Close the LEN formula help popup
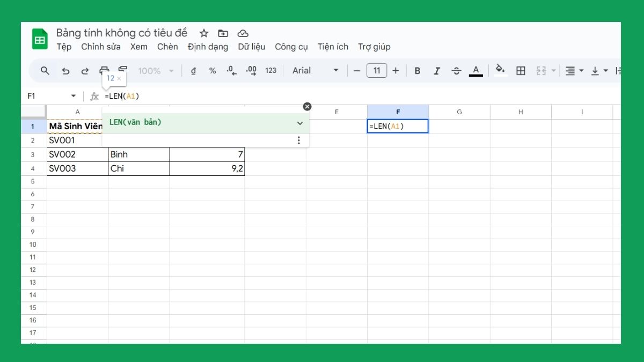Image resolution: width=644 pixels, height=362 pixels. (307, 106)
